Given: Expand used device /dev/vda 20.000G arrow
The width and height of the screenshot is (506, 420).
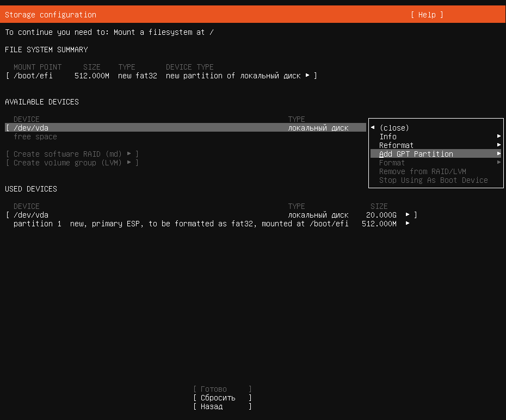Looking at the screenshot, I should pos(408,214).
